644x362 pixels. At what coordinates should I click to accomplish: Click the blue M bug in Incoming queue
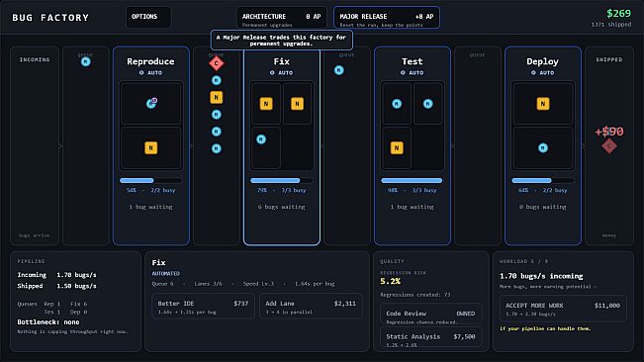[x=85, y=61]
